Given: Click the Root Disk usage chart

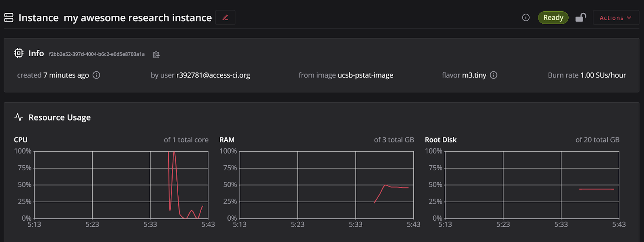Looking at the screenshot, I should point(532,185).
